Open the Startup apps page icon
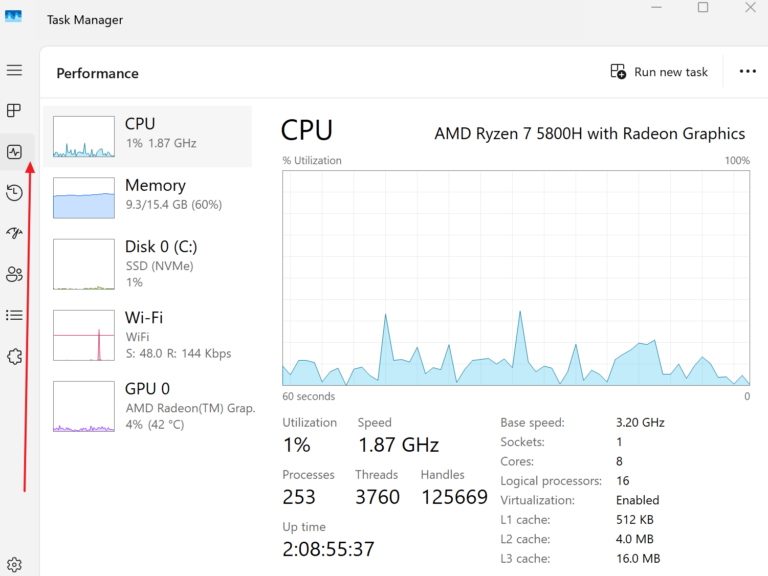The width and height of the screenshot is (768, 576). [14, 234]
